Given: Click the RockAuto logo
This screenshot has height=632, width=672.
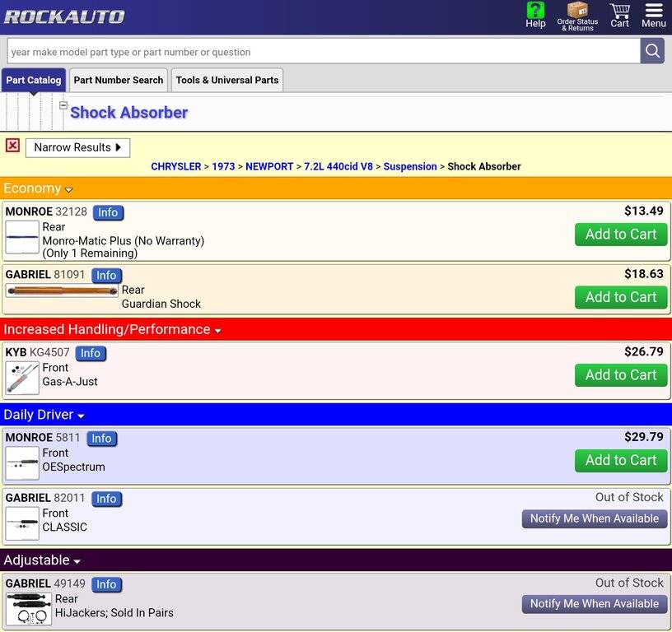Looking at the screenshot, I should [x=64, y=16].
